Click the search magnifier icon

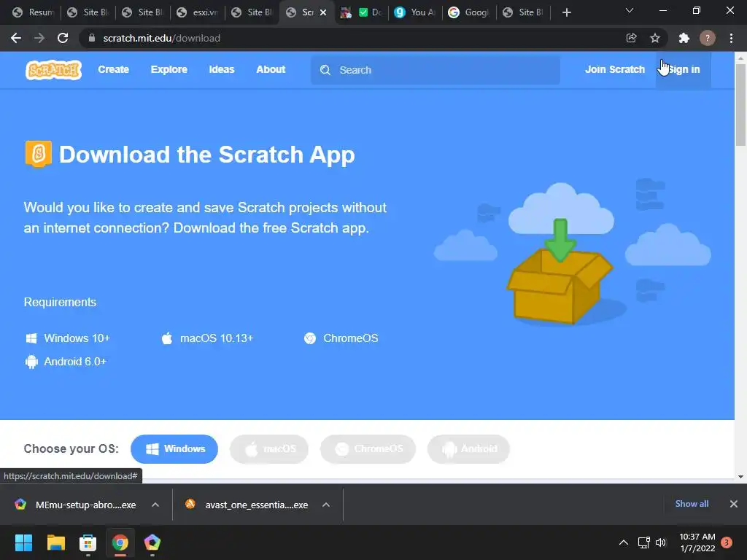click(325, 70)
